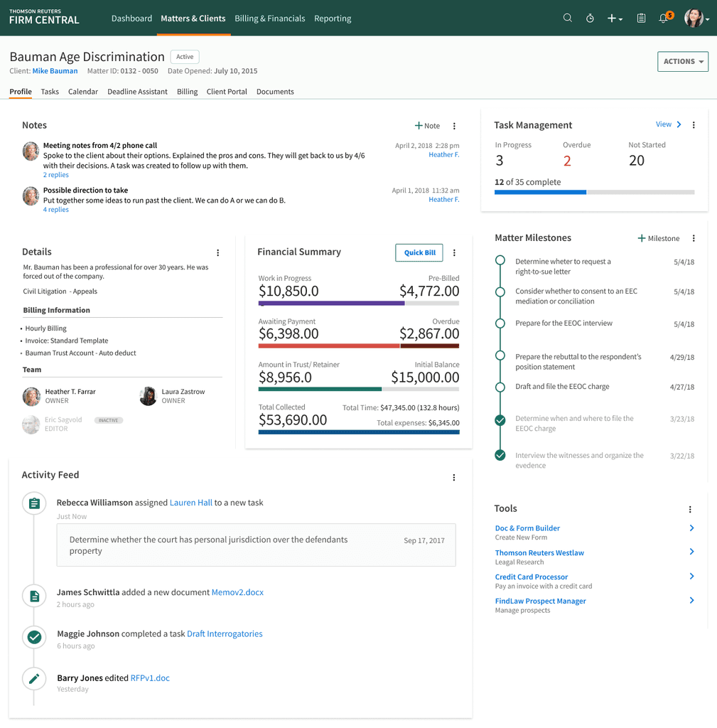Click the 12 of 35 complete progress bar

coord(595,192)
